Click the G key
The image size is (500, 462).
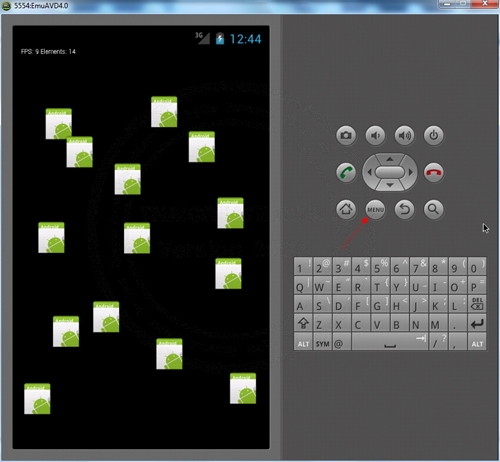380,304
